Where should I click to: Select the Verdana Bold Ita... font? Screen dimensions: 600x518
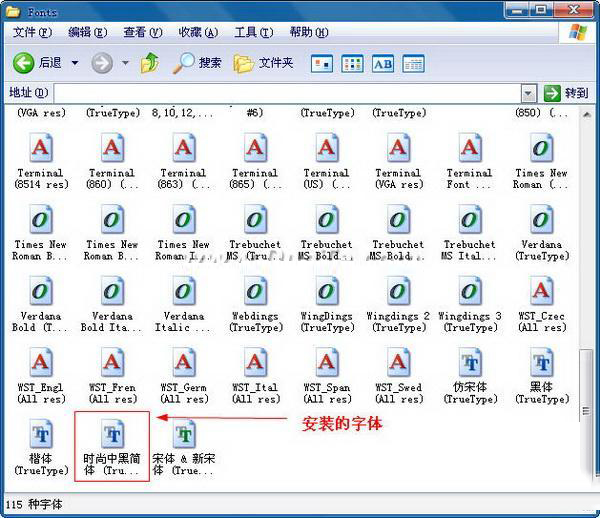[112, 305]
